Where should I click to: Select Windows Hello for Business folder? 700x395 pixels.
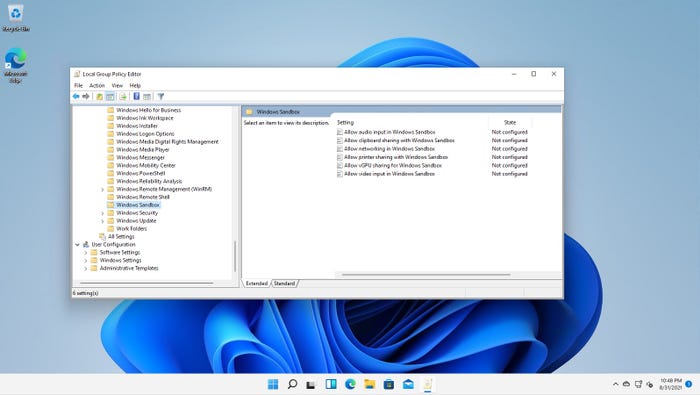pyautogui.click(x=148, y=110)
